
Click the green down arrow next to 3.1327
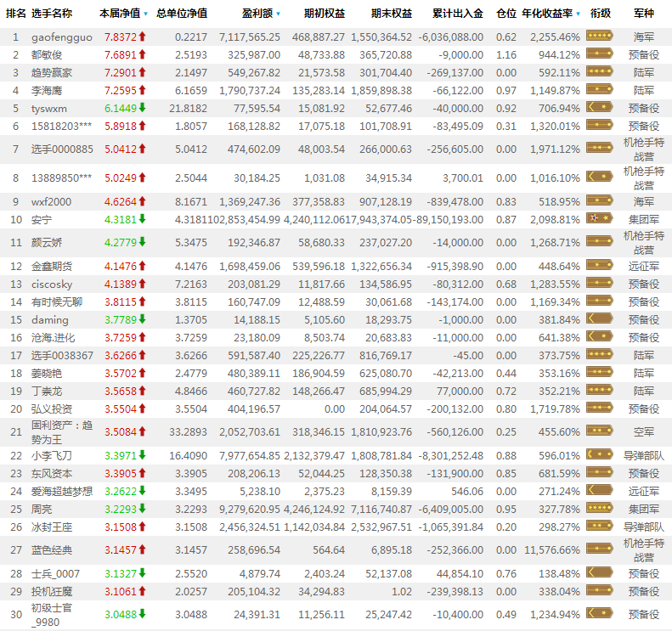(x=142, y=572)
